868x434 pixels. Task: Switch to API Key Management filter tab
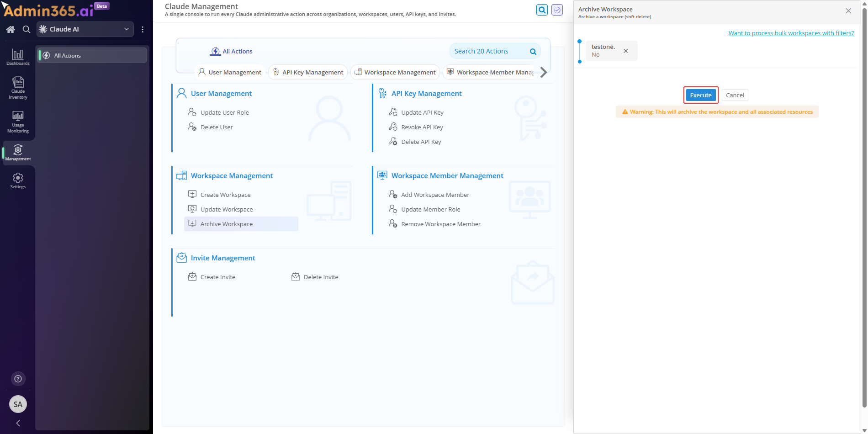[308, 72]
